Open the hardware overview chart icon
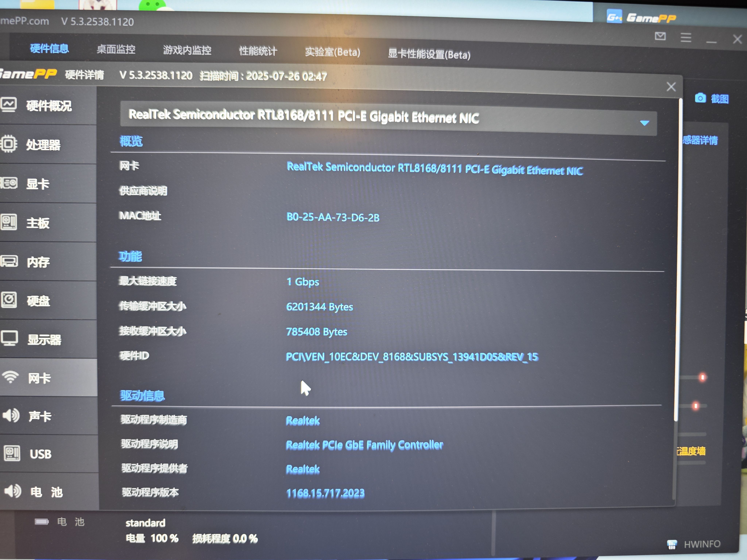The width and height of the screenshot is (747, 560). click(x=8, y=105)
